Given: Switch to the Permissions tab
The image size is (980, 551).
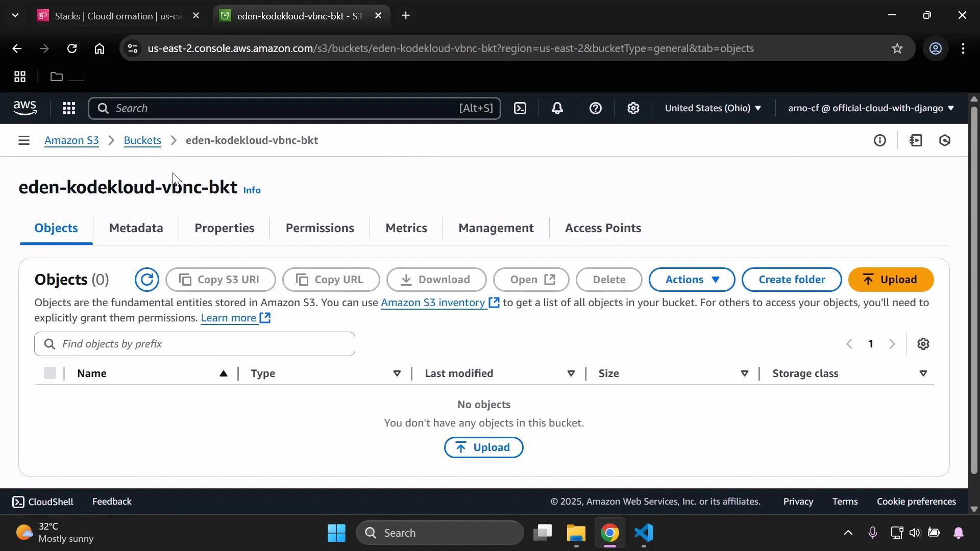Looking at the screenshot, I should point(320,228).
